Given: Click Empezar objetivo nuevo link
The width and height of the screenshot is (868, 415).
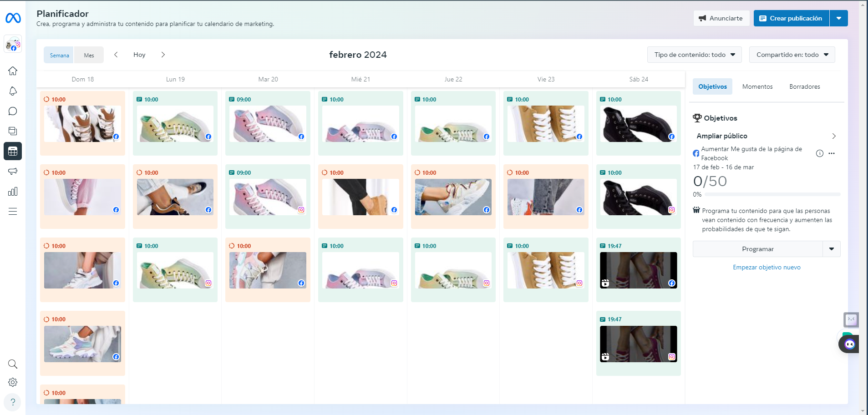Looking at the screenshot, I should point(766,267).
